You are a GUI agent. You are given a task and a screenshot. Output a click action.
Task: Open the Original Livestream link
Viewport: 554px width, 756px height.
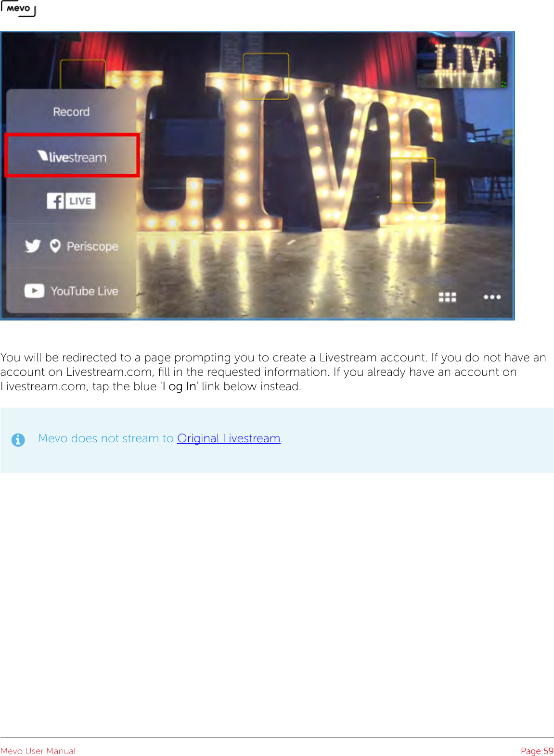tap(229, 438)
